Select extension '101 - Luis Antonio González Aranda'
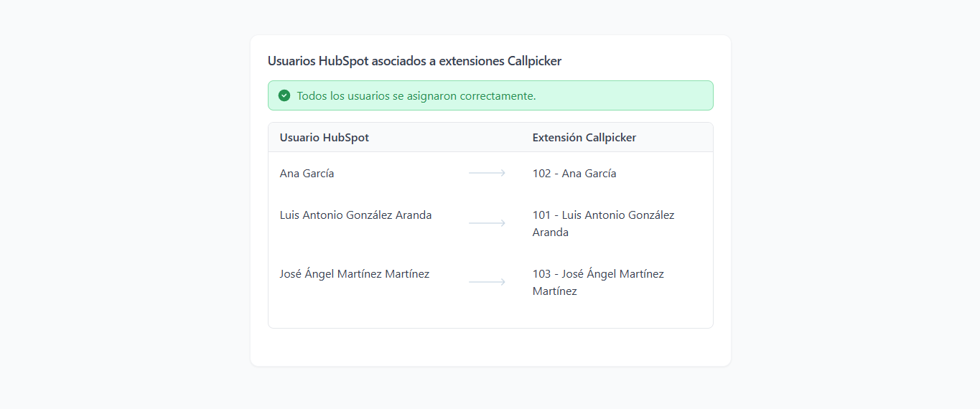The width and height of the screenshot is (980, 409). (604, 223)
